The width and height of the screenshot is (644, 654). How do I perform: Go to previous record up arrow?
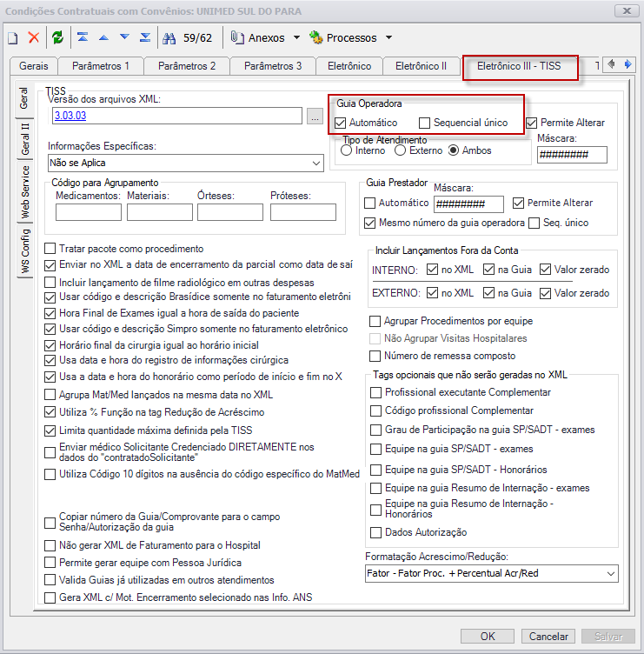(x=103, y=38)
